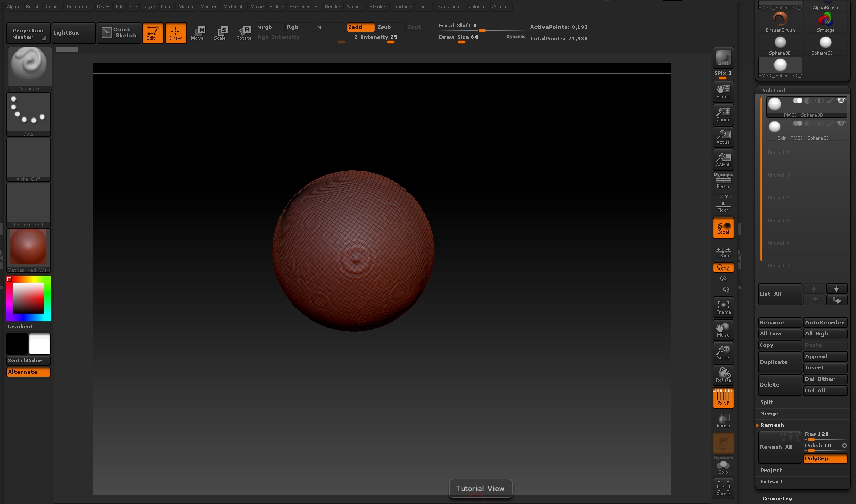Click the right-shelf Scale view icon
Screen dimensions: 856x504
click(723, 352)
